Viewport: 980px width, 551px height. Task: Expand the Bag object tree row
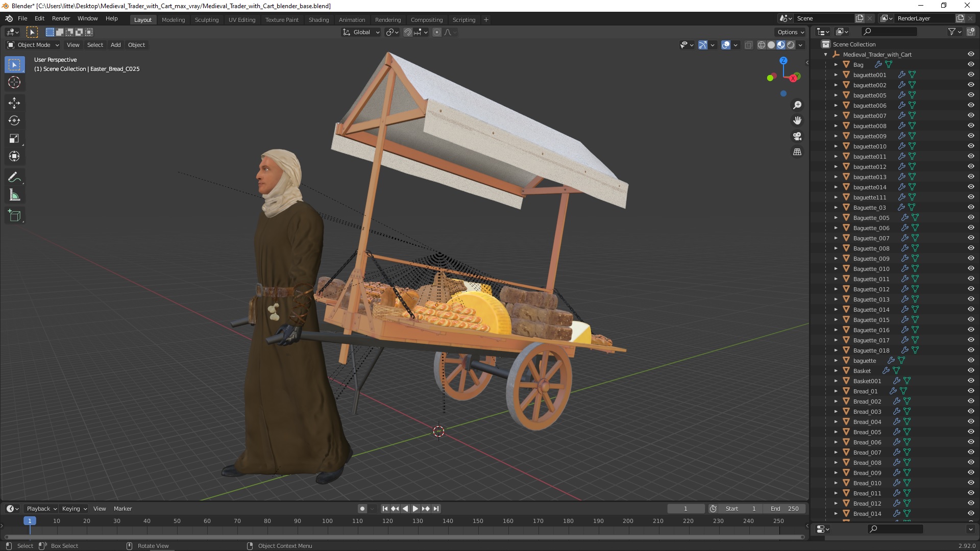click(836, 65)
